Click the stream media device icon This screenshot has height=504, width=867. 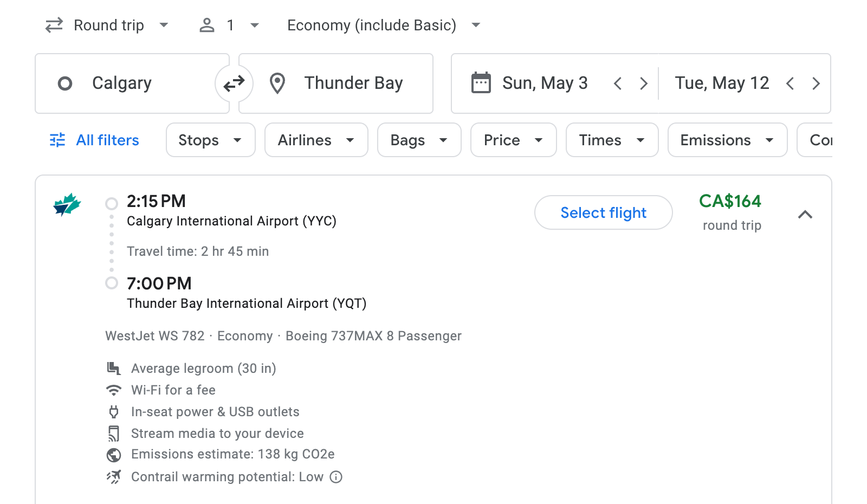[x=114, y=433]
